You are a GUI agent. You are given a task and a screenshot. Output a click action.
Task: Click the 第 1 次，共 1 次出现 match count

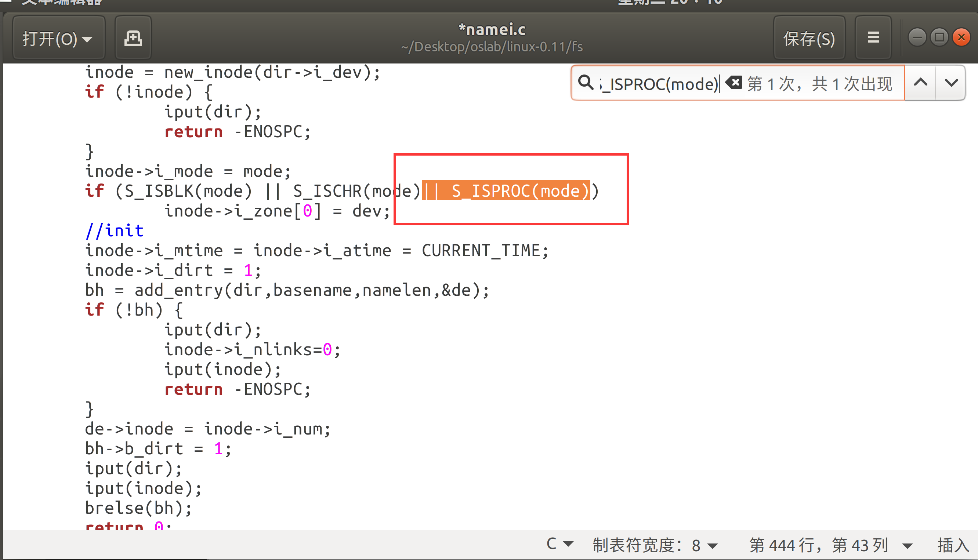819,83
